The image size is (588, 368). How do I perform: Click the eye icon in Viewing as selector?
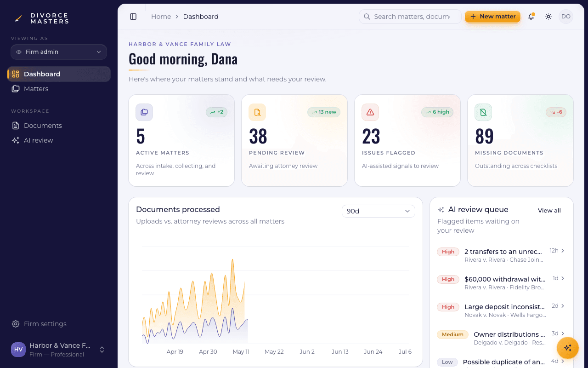(x=19, y=52)
